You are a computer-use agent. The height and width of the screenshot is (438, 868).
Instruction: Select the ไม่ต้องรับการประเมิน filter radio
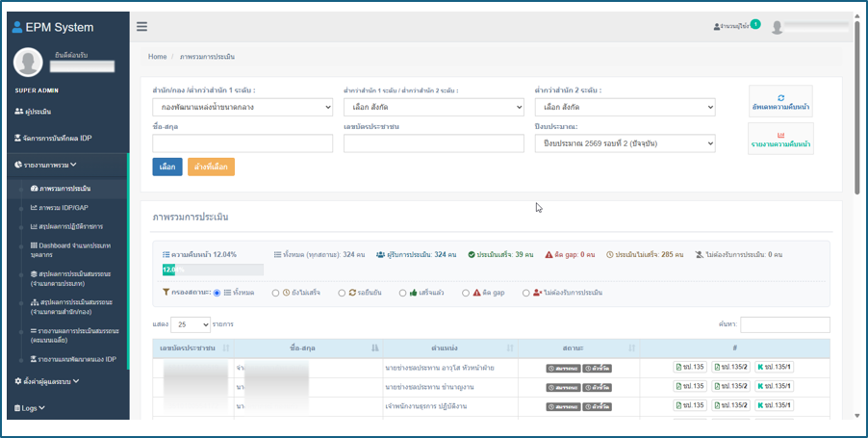(x=525, y=293)
